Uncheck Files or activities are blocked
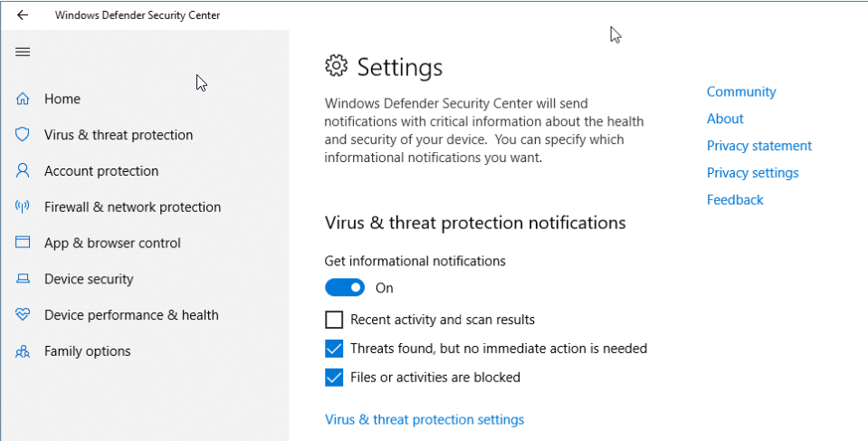 (x=334, y=378)
